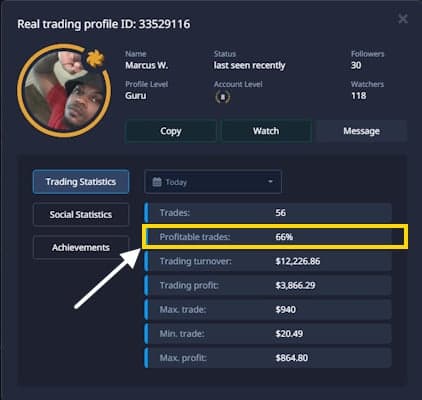Screen dimensions: 422x400
Task: Select the profile ID 33529116 title
Action: tap(104, 24)
